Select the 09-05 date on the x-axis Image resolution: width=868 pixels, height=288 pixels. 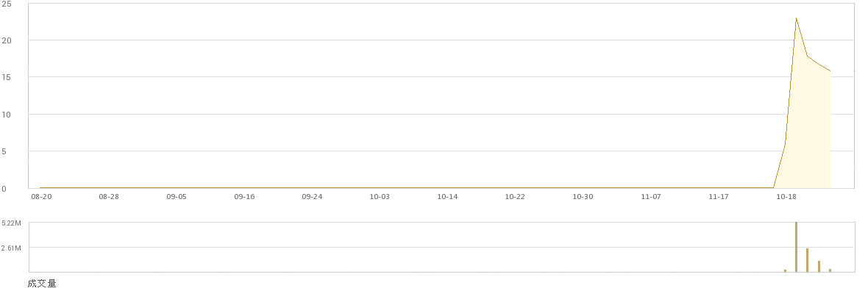click(x=177, y=197)
